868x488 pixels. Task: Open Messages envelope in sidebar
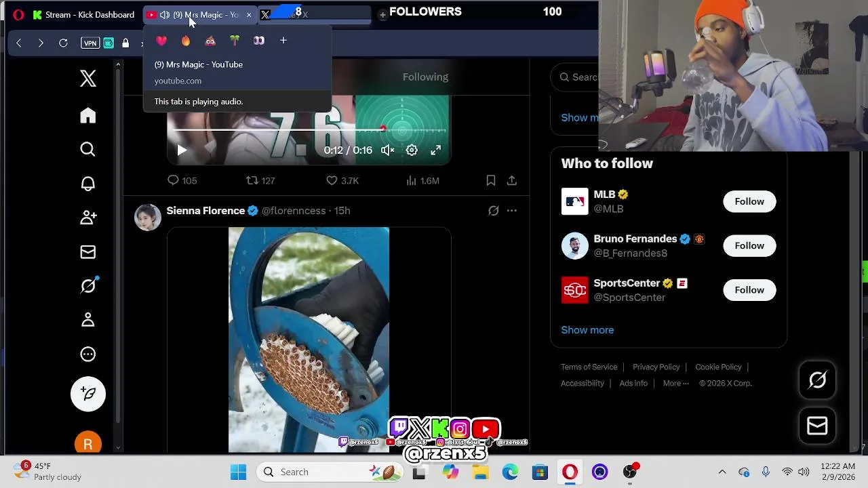pos(87,252)
